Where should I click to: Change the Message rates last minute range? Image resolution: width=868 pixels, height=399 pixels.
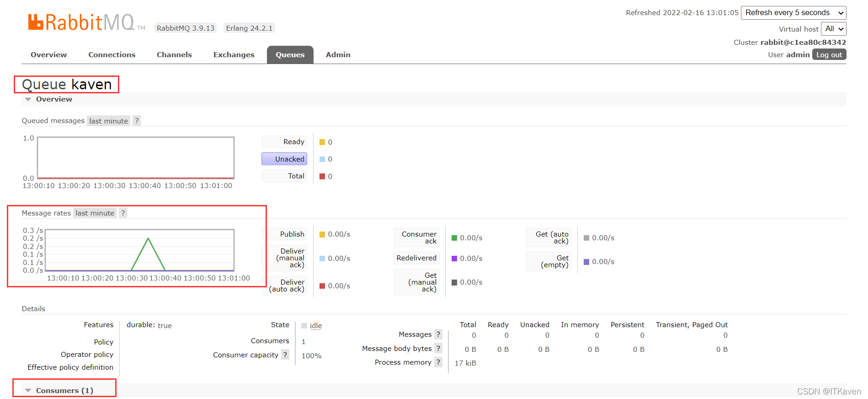click(95, 213)
